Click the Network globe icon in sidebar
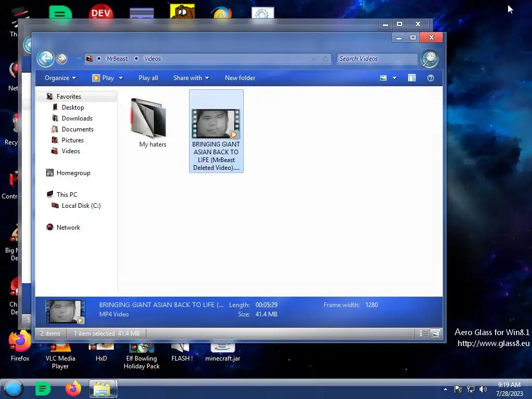532x399 pixels. [50, 227]
